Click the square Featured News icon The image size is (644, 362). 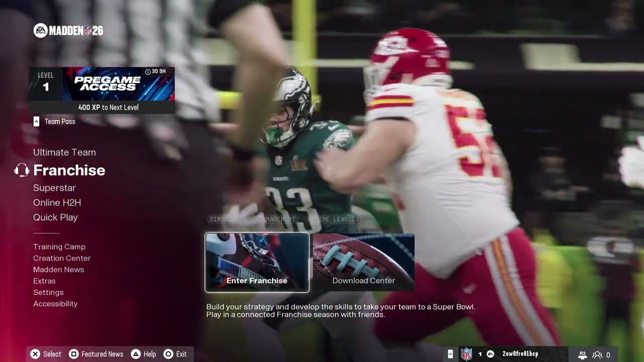(73, 354)
